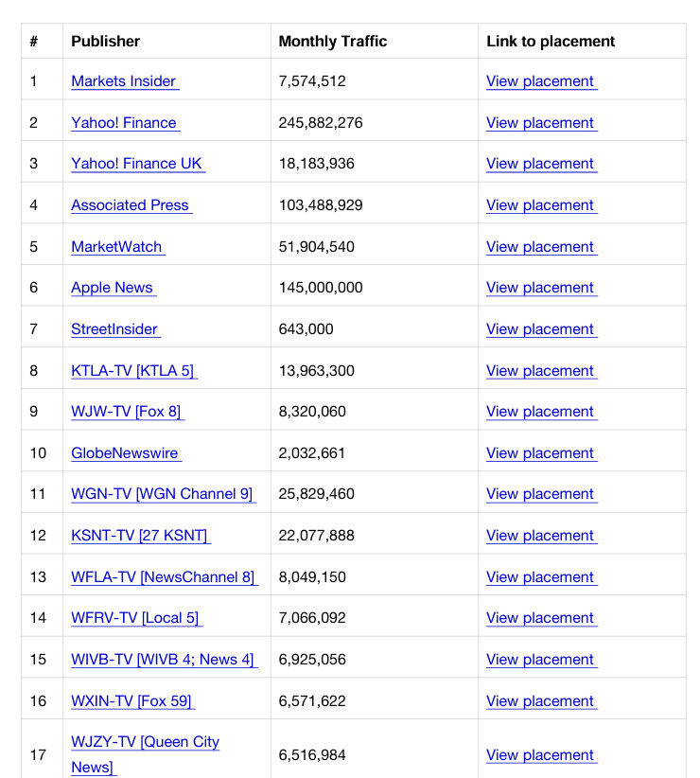Open the MarketWatch publisher link
Viewport: 700px width, 778px height.
tap(118, 247)
